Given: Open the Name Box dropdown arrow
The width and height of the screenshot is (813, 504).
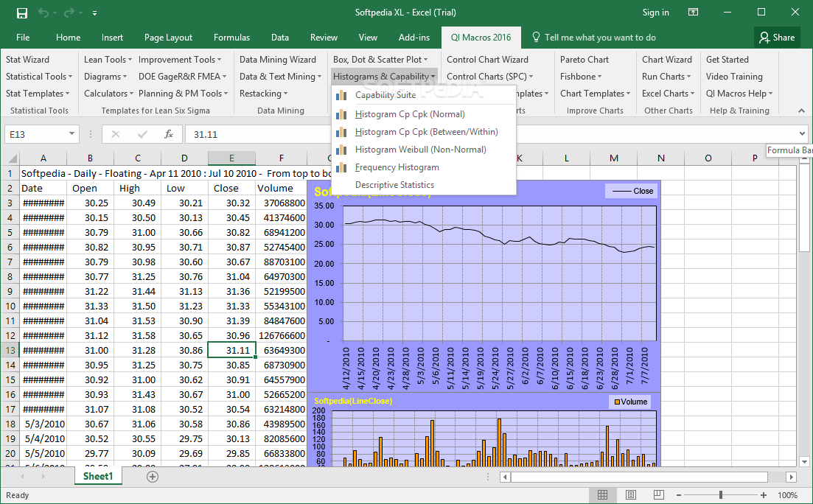Looking at the screenshot, I should [71, 134].
